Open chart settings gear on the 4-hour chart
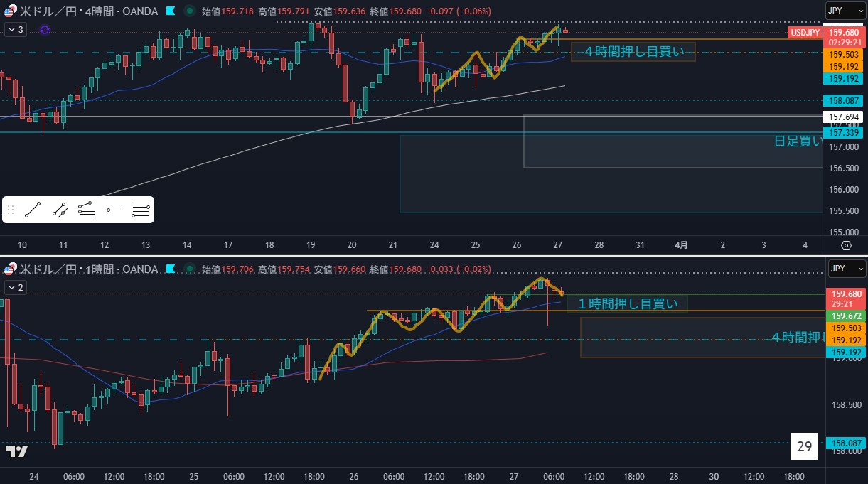The height and width of the screenshot is (484, 868). click(x=846, y=245)
